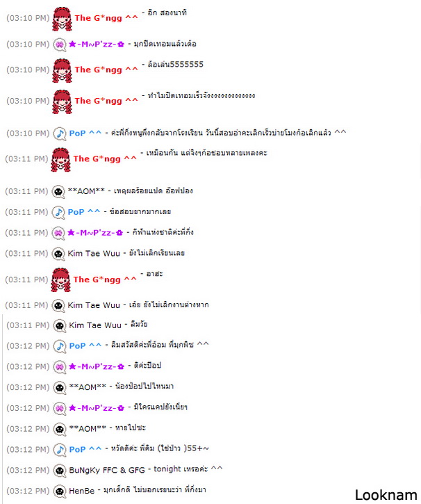The image size is (421, 504).
Task: Click the skull icon beside the HenBe message
Action: pos(60,491)
